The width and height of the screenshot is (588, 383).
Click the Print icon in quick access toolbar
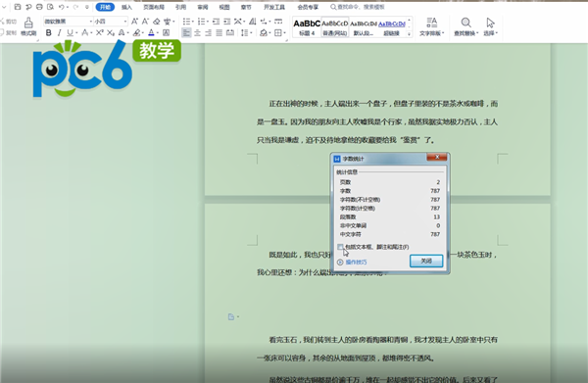tap(39, 7)
